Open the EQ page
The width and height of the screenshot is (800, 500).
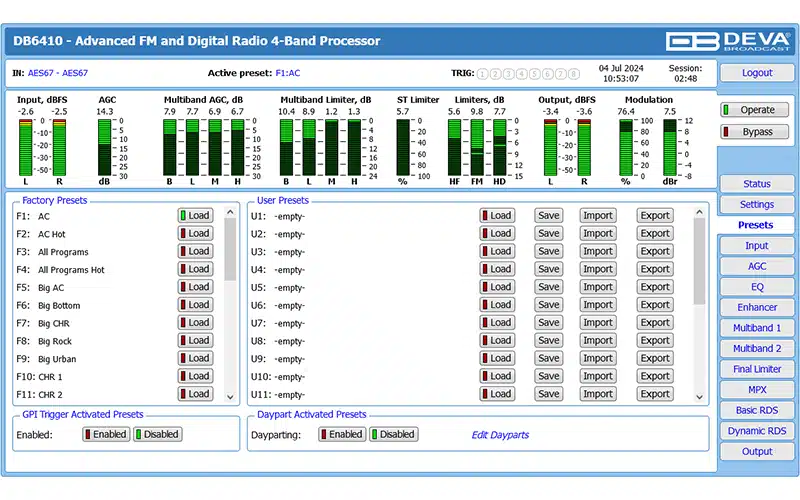[x=757, y=287]
